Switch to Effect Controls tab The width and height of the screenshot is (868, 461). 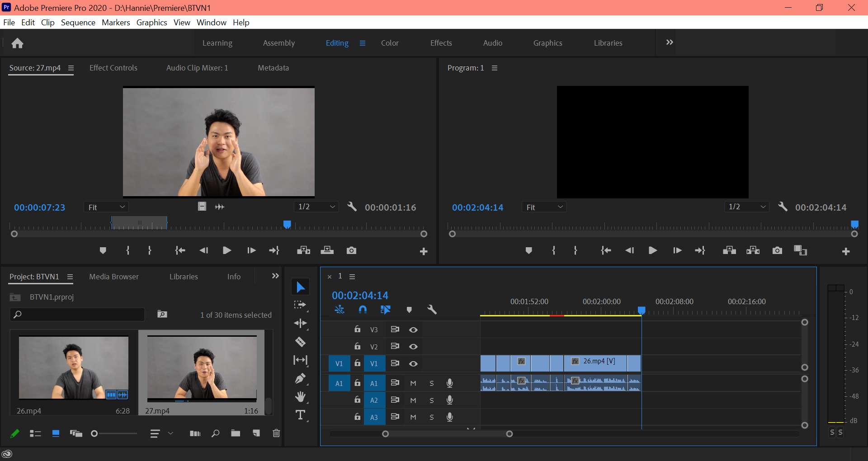[x=113, y=68]
